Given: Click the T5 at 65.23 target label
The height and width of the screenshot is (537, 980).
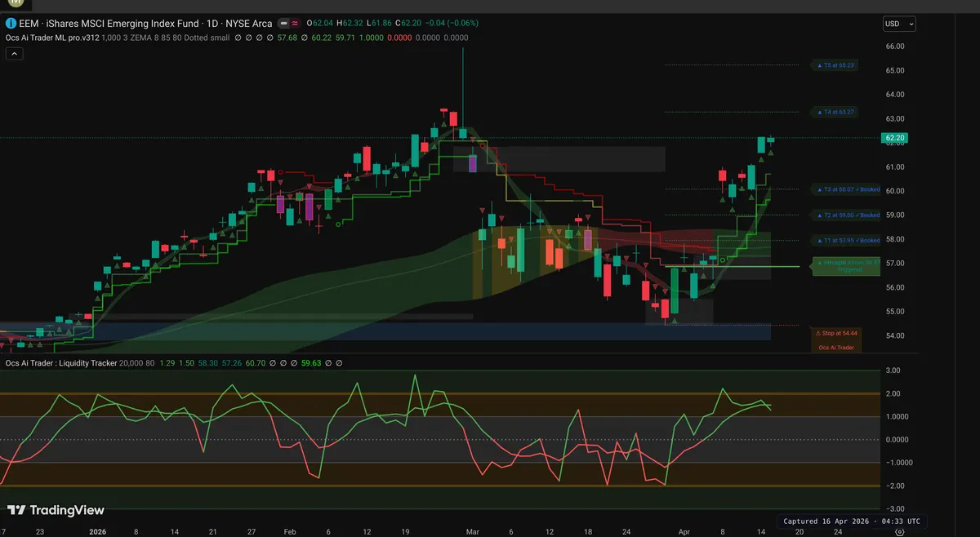Looking at the screenshot, I should pyautogui.click(x=836, y=65).
